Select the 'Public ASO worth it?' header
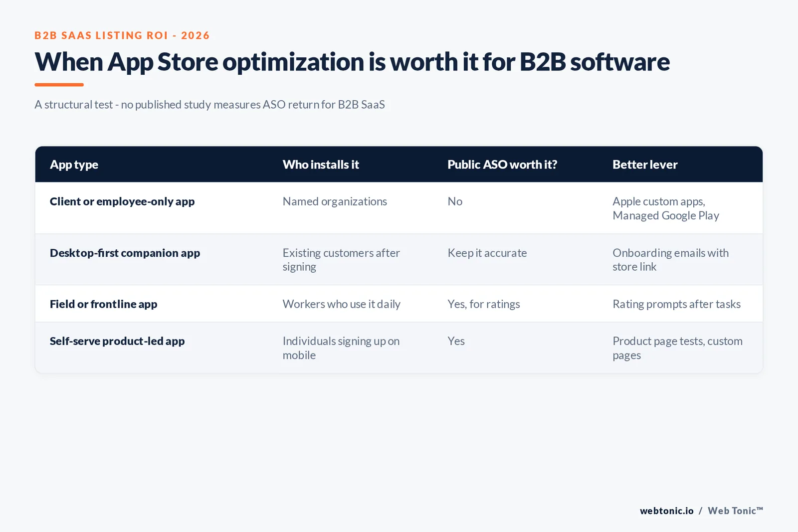Screen dimensions: 798x532 pyautogui.click(x=502, y=165)
